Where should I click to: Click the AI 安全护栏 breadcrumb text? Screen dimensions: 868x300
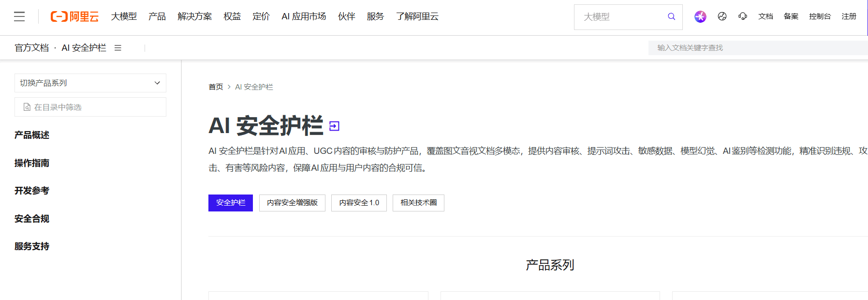pyautogui.click(x=254, y=87)
